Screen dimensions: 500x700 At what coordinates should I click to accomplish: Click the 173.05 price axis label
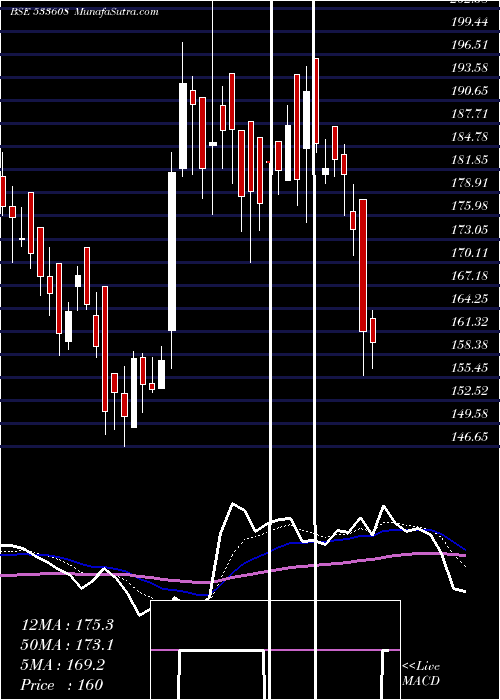pos(469,230)
